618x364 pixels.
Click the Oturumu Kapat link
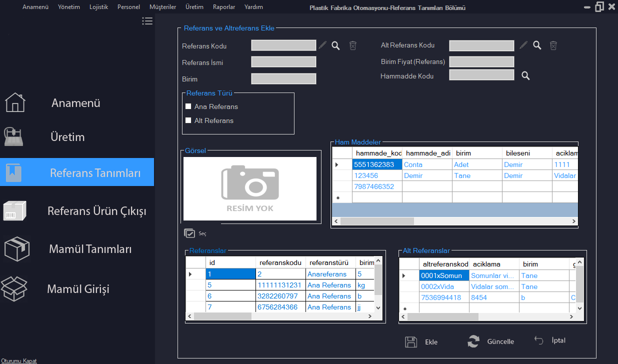[18, 360]
